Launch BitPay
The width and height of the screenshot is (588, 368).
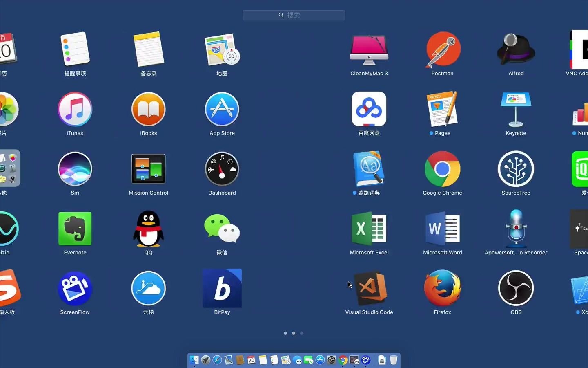click(222, 288)
